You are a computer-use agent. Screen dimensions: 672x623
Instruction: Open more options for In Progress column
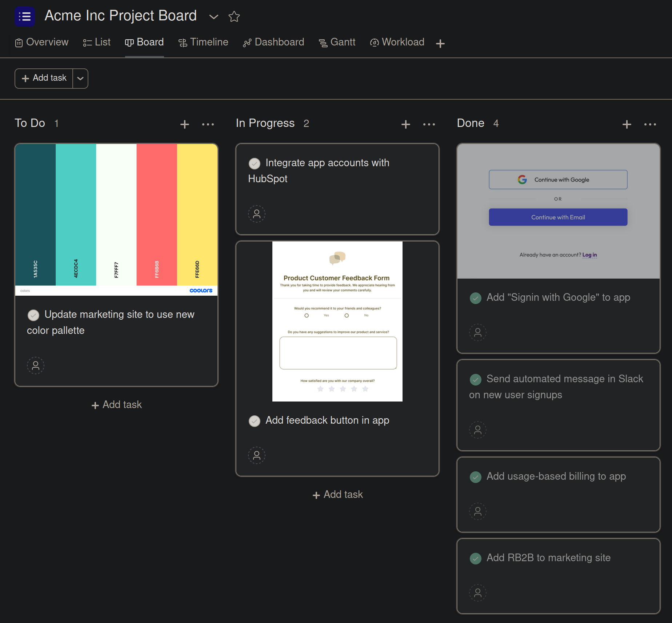pos(429,124)
